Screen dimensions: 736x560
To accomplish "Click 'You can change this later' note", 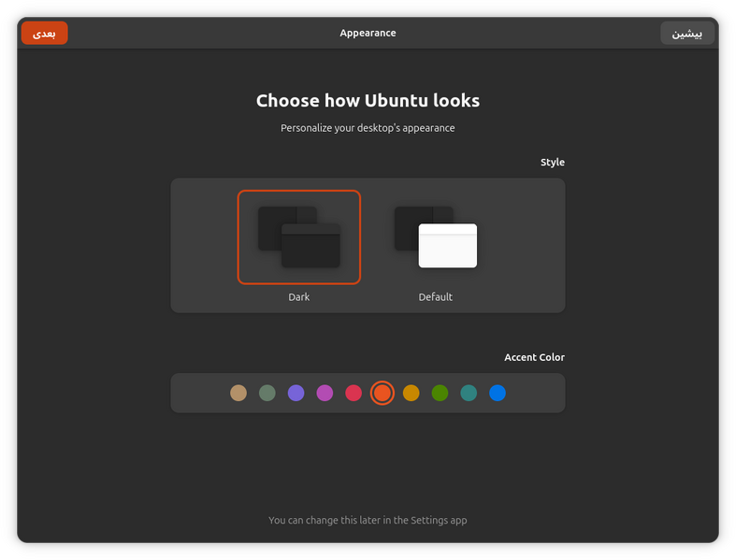I will tap(368, 520).
